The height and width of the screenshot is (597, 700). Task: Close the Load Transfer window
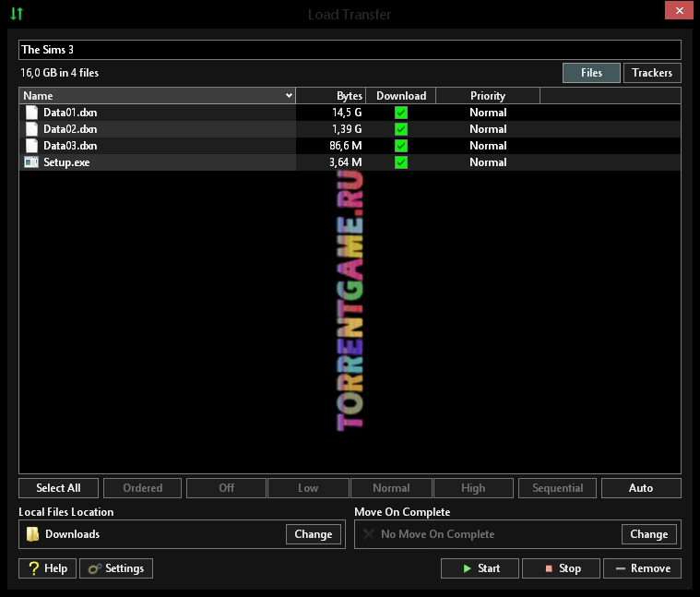click(679, 10)
